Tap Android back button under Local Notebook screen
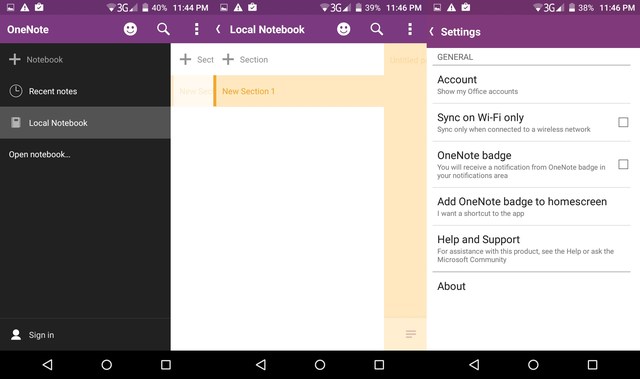Image resolution: width=640 pixels, height=379 pixels. (261, 364)
